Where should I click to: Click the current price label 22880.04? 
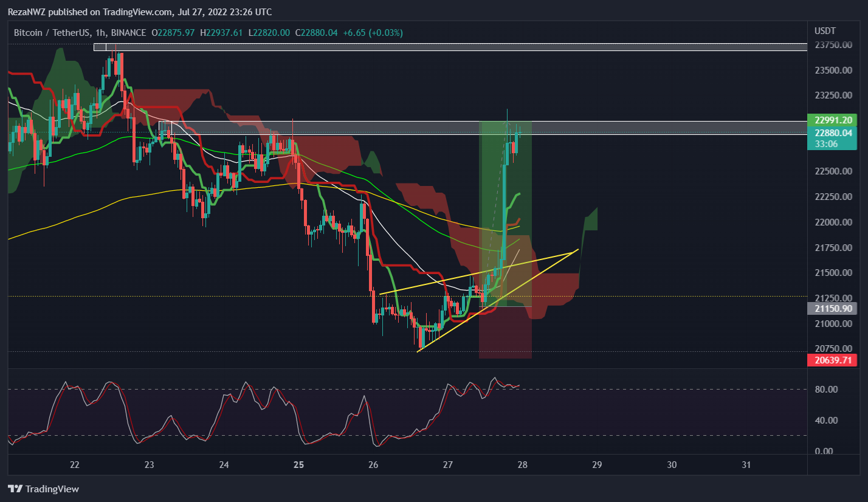coord(832,132)
